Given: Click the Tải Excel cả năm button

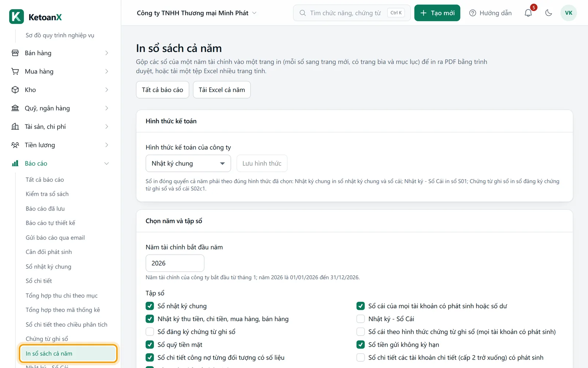Looking at the screenshot, I should pos(222,90).
